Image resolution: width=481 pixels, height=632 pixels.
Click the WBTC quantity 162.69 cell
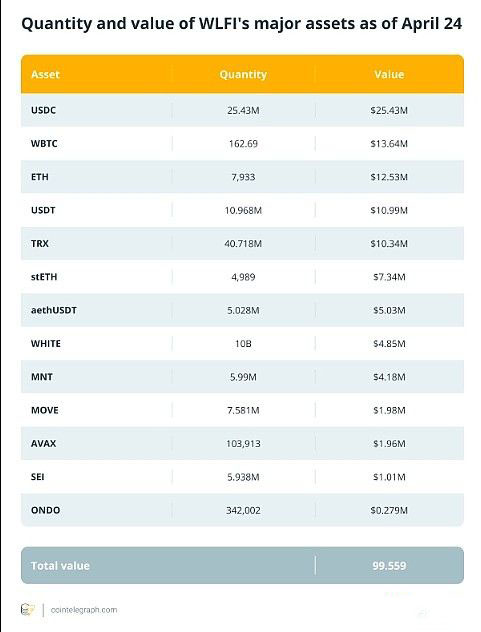243,143
